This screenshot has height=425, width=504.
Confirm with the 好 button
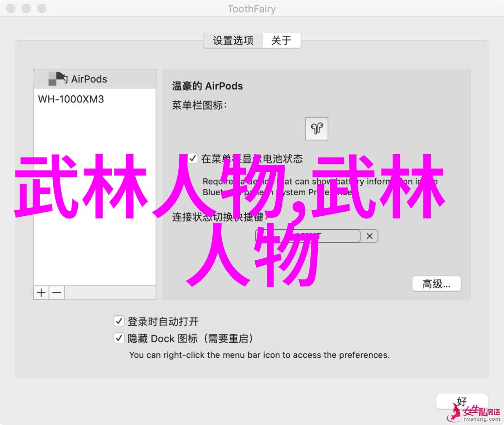(462, 402)
